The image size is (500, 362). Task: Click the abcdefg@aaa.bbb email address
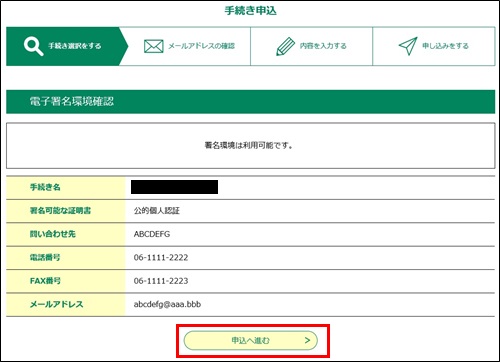[167, 304]
